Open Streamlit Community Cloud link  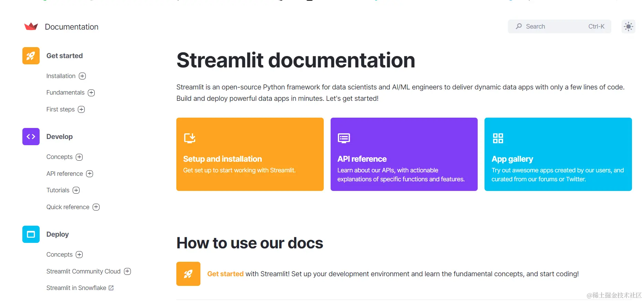pyautogui.click(x=83, y=271)
